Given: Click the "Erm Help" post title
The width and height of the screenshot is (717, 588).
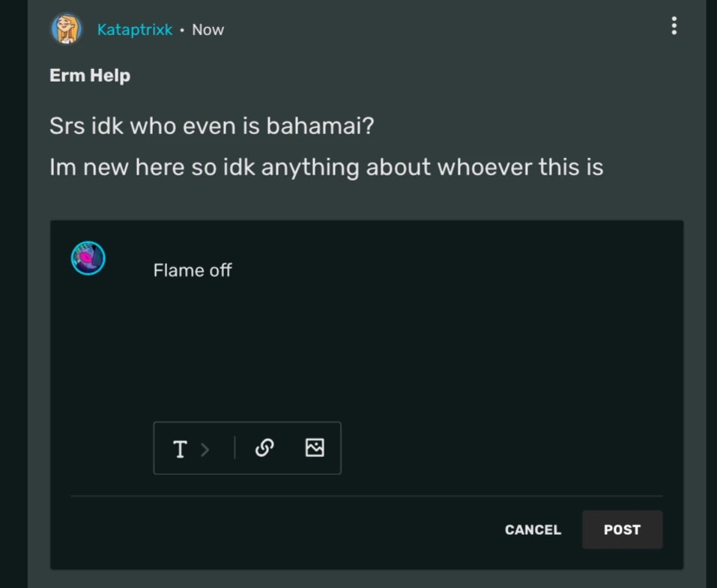Looking at the screenshot, I should point(90,76).
